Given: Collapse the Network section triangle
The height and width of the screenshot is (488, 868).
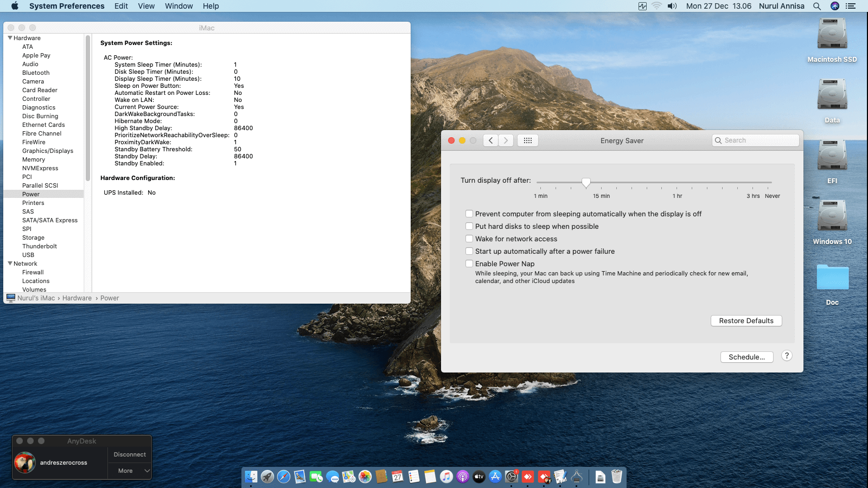Looking at the screenshot, I should pos(10,264).
